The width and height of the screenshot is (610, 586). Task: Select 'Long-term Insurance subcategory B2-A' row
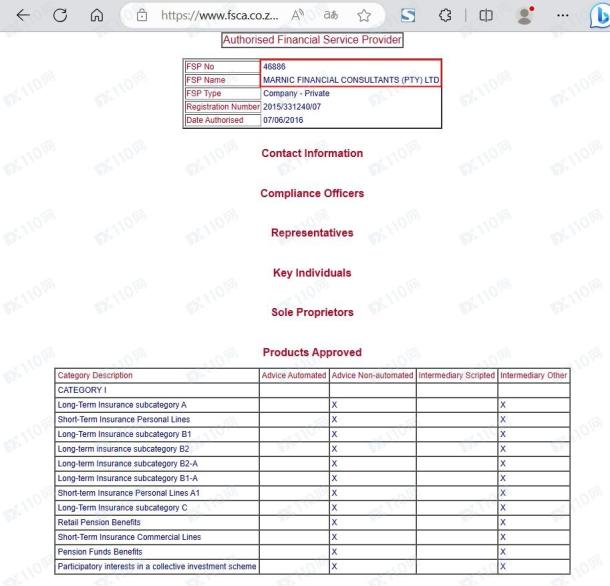click(312, 463)
